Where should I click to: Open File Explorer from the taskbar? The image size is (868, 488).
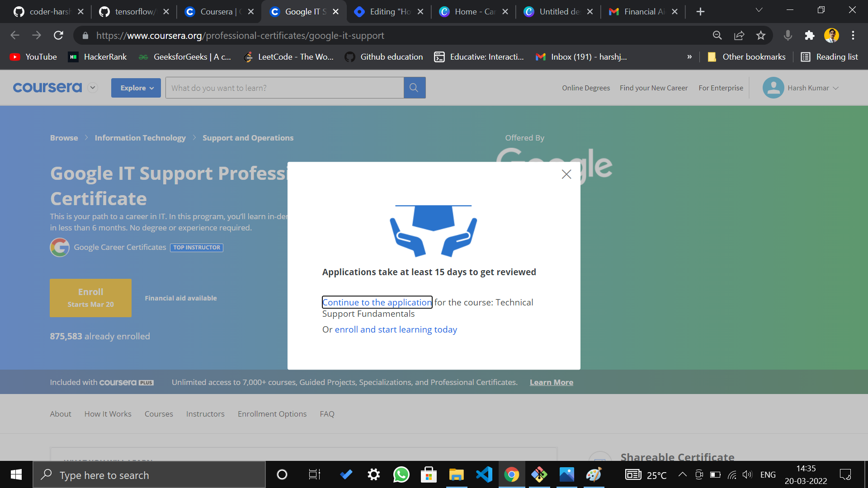[x=457, y=474]
